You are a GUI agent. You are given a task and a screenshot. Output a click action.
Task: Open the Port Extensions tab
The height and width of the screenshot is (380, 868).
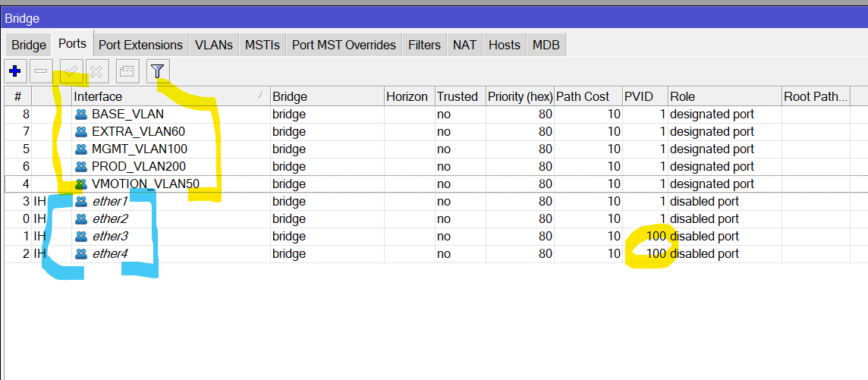[x=140, y=45]
